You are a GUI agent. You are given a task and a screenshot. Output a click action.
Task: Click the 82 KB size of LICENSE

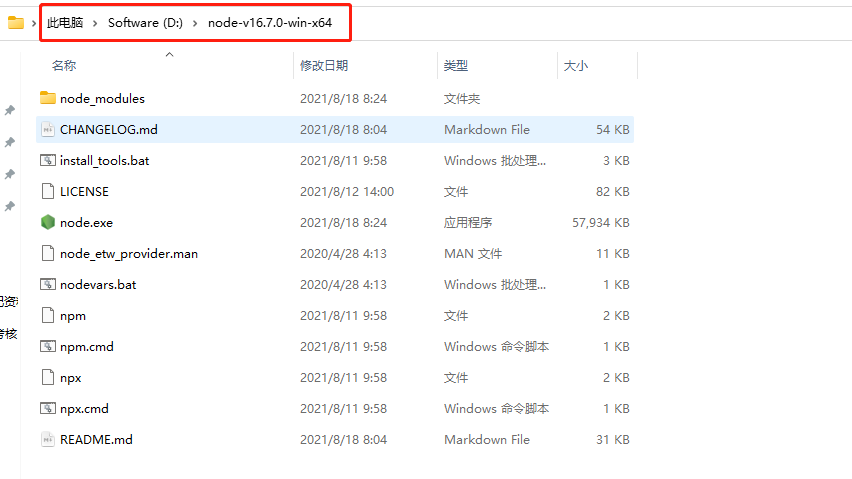click(612, 192)
